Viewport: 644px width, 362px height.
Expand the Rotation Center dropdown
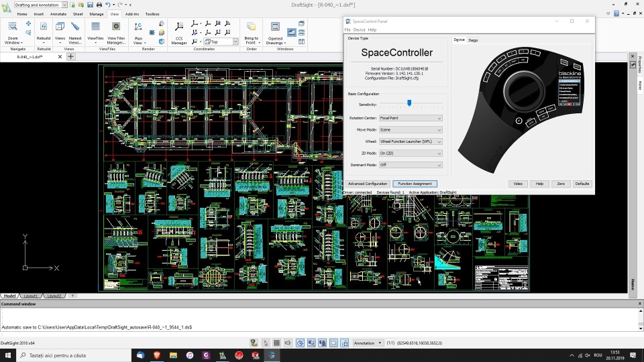coord(410,118)
